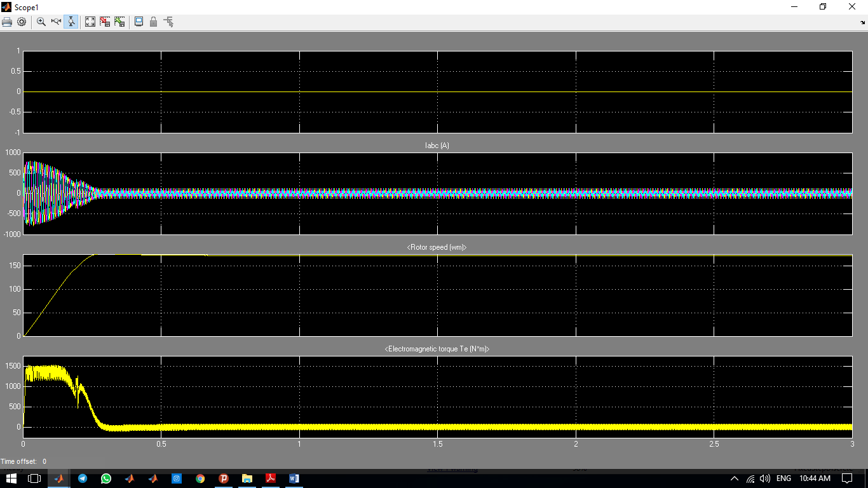Show hidden system tray icons

coord(735,478)
